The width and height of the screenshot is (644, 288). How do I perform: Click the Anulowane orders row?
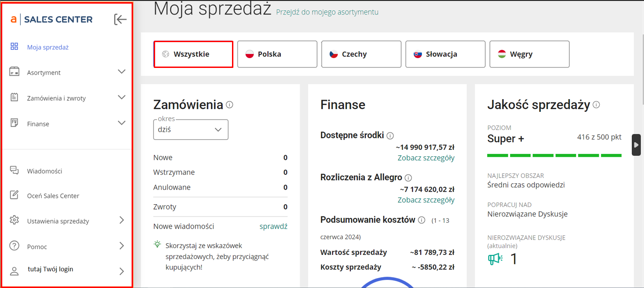(x=220, y=187)
